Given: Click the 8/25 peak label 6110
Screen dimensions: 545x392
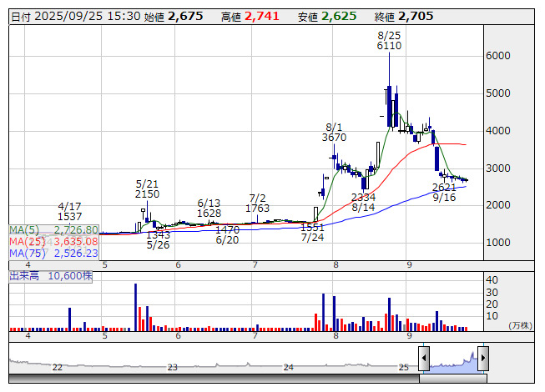Looking at the screenshot, I should pyautogui.click(x=389, y=46).
